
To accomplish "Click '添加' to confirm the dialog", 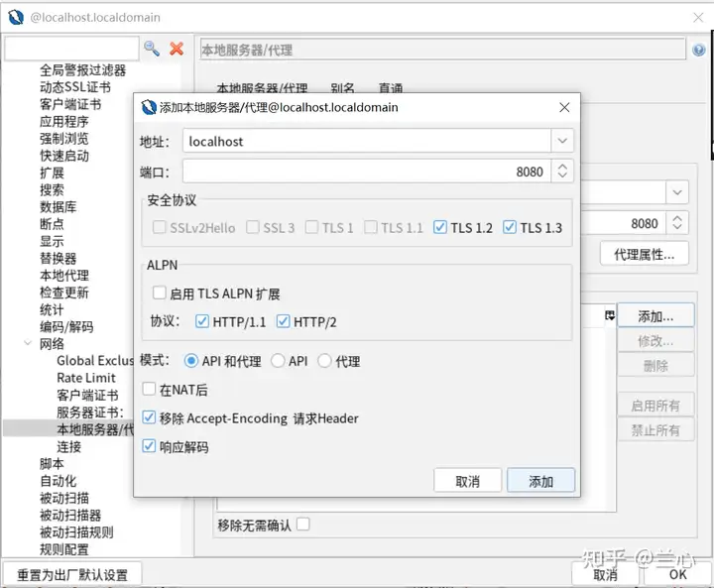I will (540, 481).
